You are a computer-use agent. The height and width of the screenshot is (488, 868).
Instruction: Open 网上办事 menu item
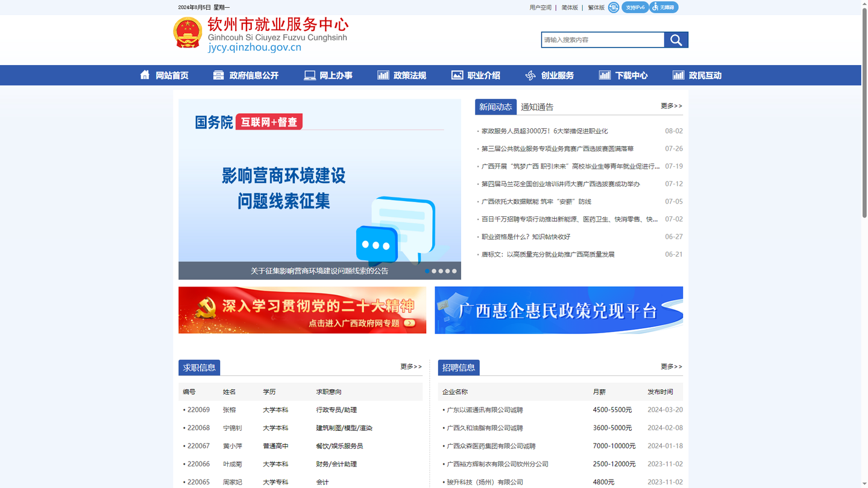[336, 75]
